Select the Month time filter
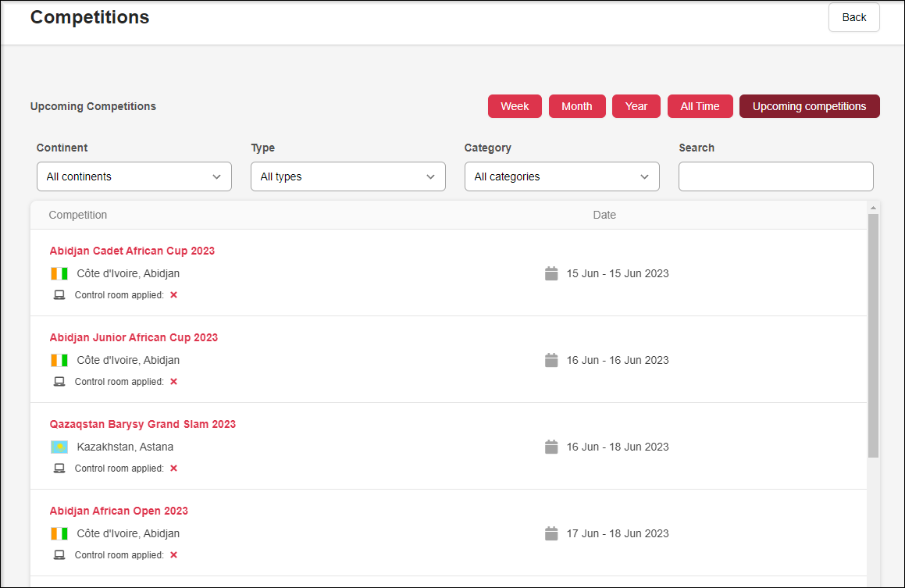The width and height of the screenshot is (905, 588). (x=577, y=106)
